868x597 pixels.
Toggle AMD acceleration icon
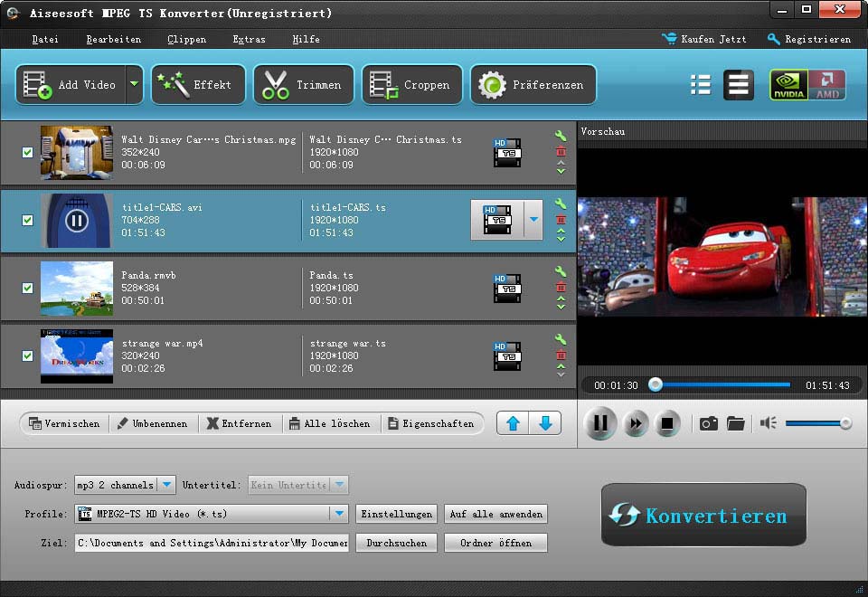[827, 85]
